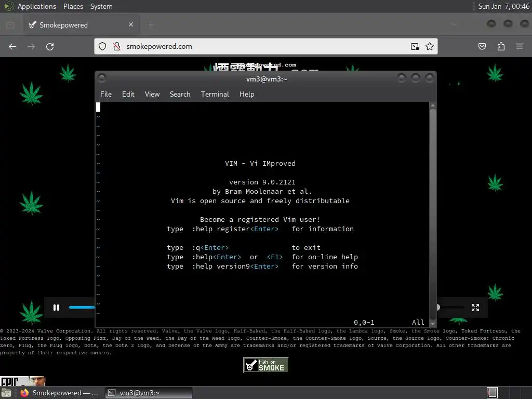Screen dimensions: 532x399
Task: Click the ':help version9<Enter>' text
Action: coord(235,267)
